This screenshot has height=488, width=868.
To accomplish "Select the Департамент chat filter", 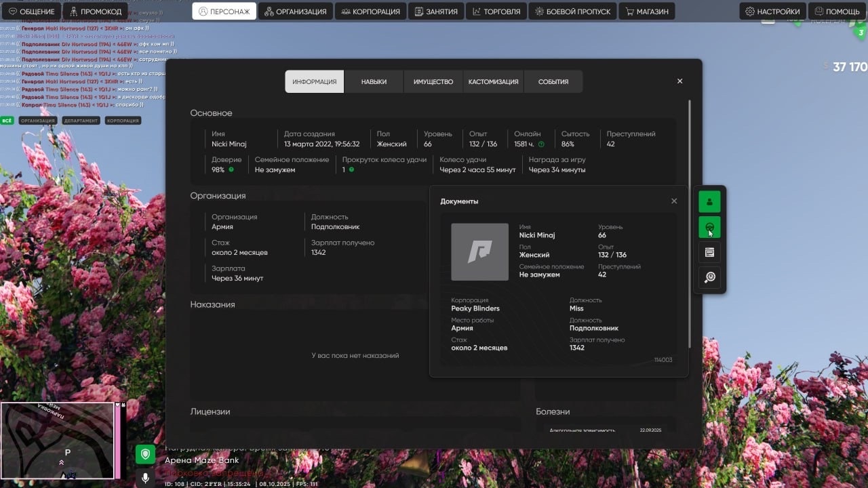I will pyautogui.click(x=81, y=121).
